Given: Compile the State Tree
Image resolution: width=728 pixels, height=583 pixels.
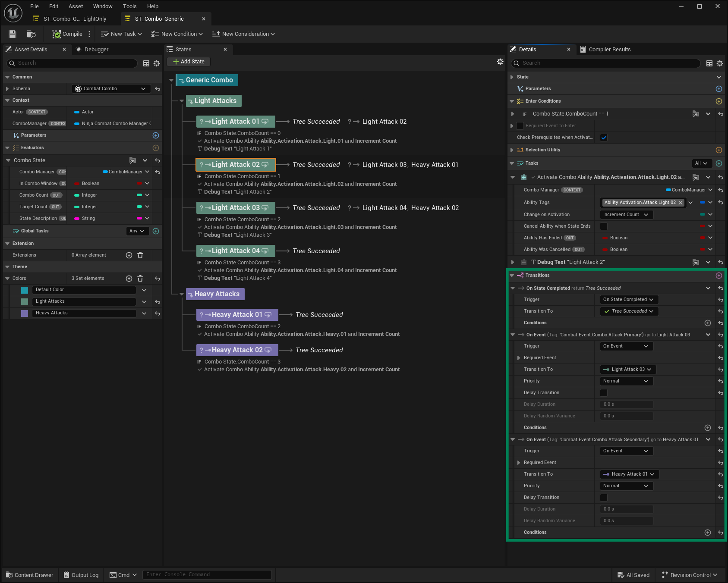Looking at the screenshot, I should tap(67, 34).
